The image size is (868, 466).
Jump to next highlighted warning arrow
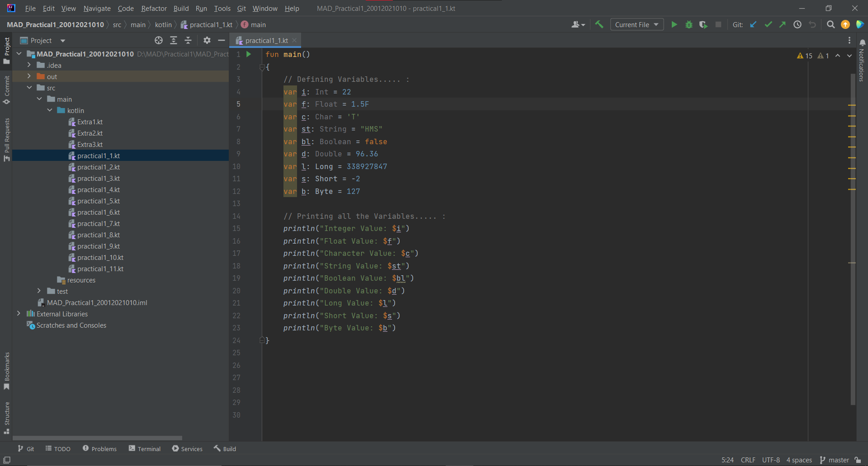849,56
